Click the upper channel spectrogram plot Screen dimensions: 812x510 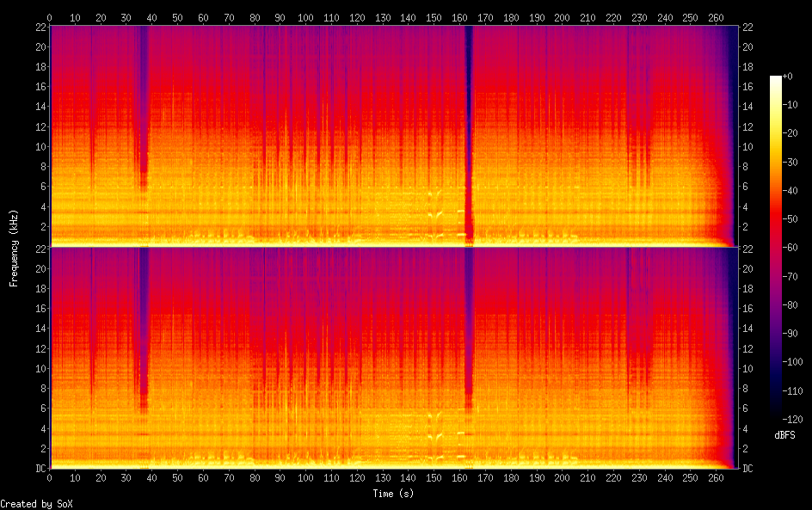[394, 136]
